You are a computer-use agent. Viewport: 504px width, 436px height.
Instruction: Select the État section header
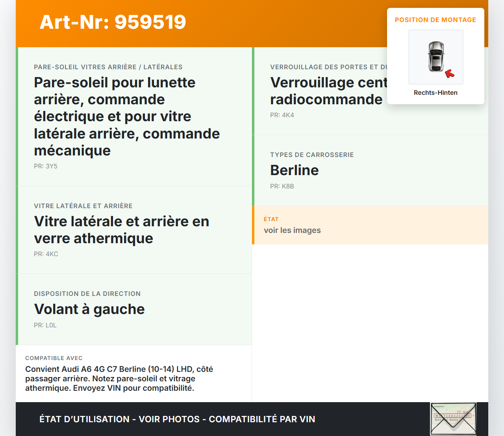click(271, 219)
